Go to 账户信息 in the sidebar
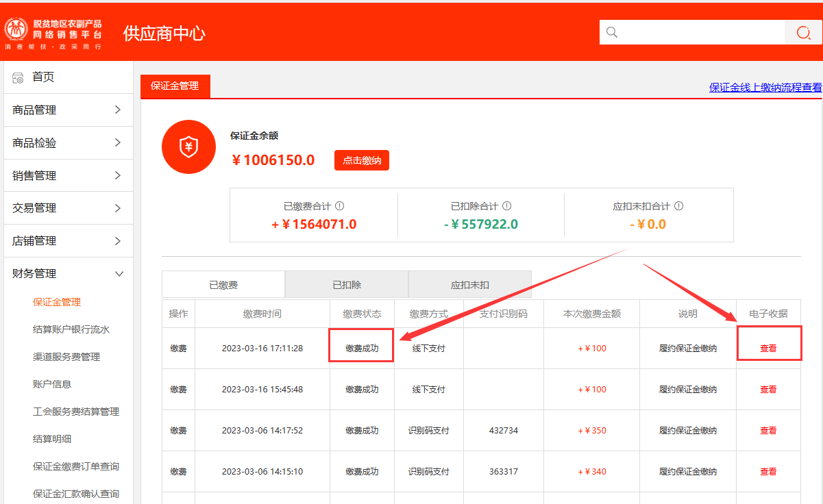823x504 pixels. coord(52,384)
